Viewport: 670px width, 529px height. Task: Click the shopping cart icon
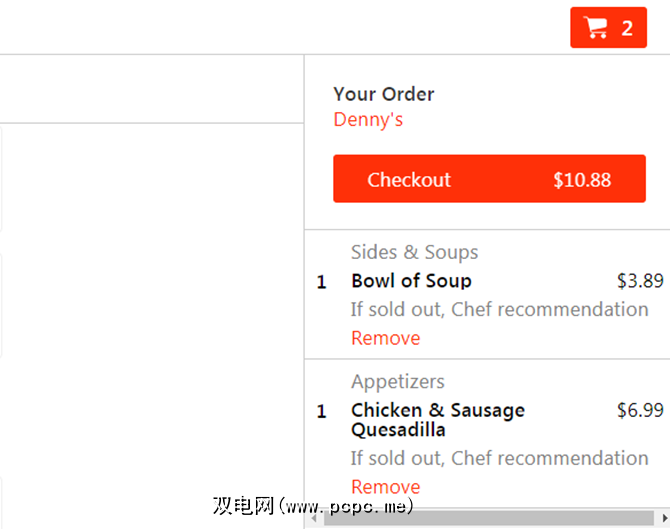[596, 28]
